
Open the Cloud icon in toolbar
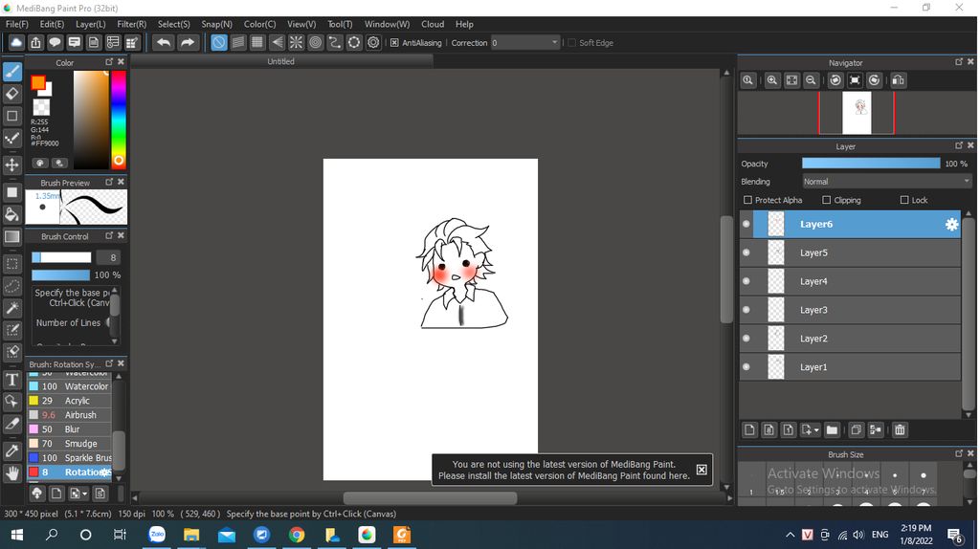click(16, 42)
